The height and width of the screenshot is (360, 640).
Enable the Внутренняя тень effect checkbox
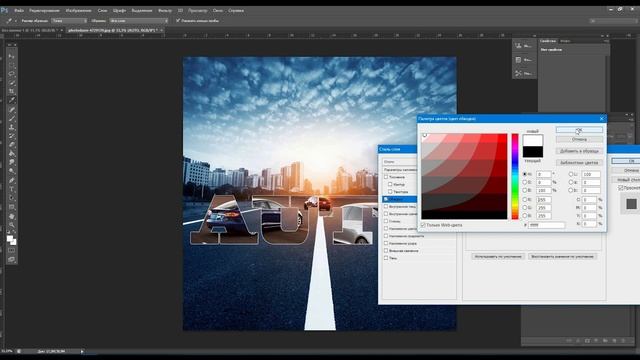pos(386,207)
